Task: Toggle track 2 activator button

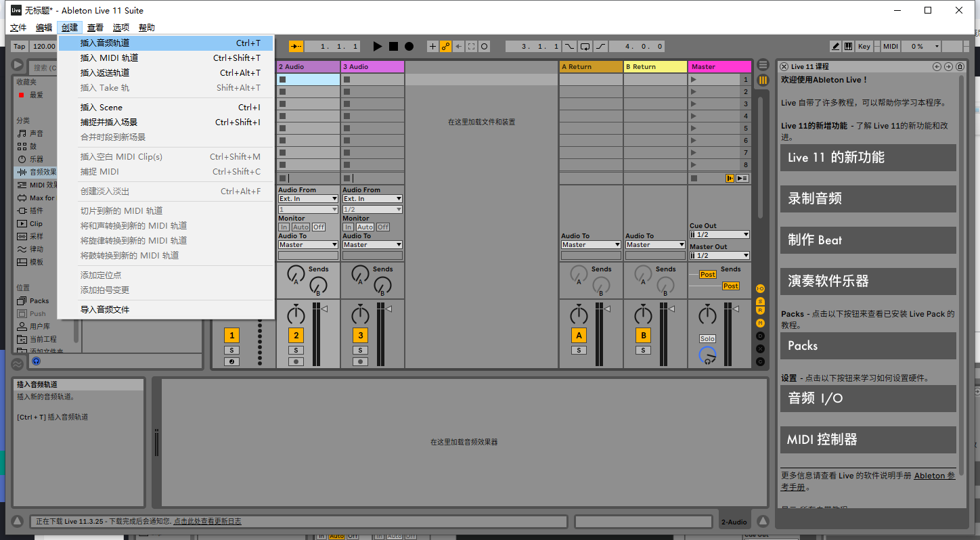Action: 296,336
